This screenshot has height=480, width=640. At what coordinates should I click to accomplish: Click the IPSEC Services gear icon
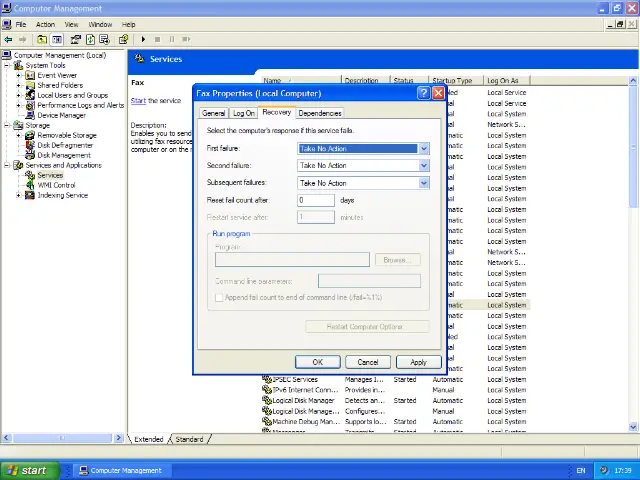(267, 380)
